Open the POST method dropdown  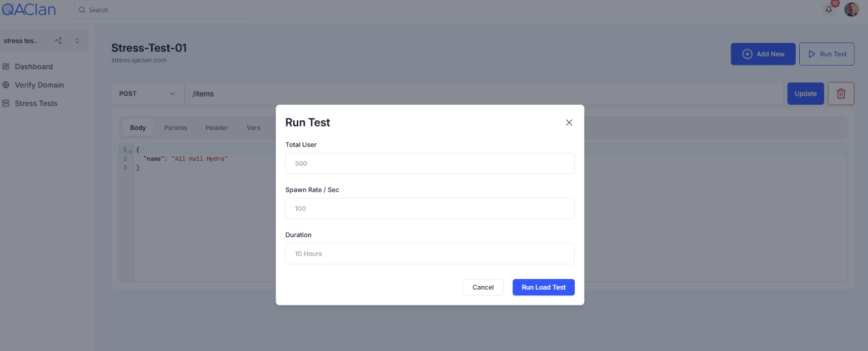(148, 94)
